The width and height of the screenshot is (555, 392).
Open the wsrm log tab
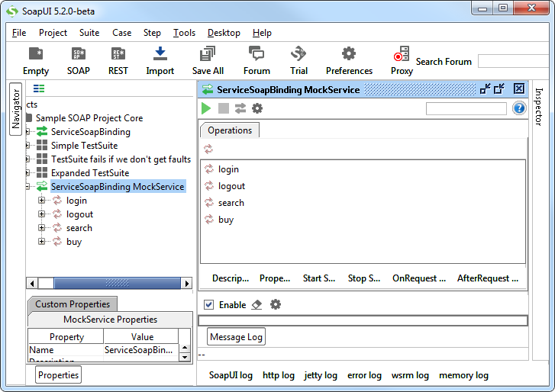coord(410,375)
